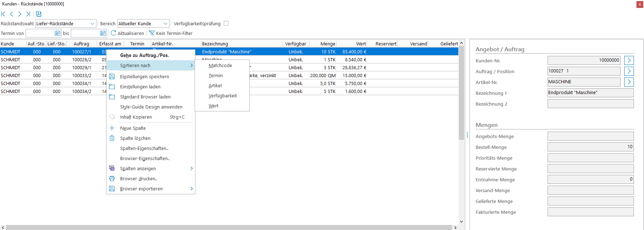Open article via Artikel-Nr. arrow button

(629, 82)
